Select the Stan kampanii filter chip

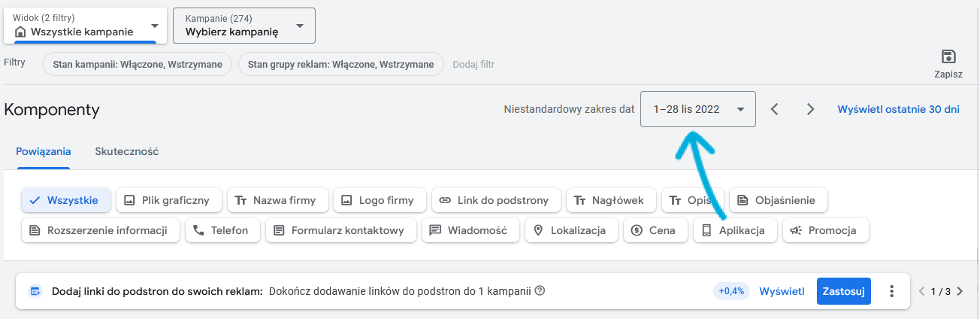pos(137,64)
